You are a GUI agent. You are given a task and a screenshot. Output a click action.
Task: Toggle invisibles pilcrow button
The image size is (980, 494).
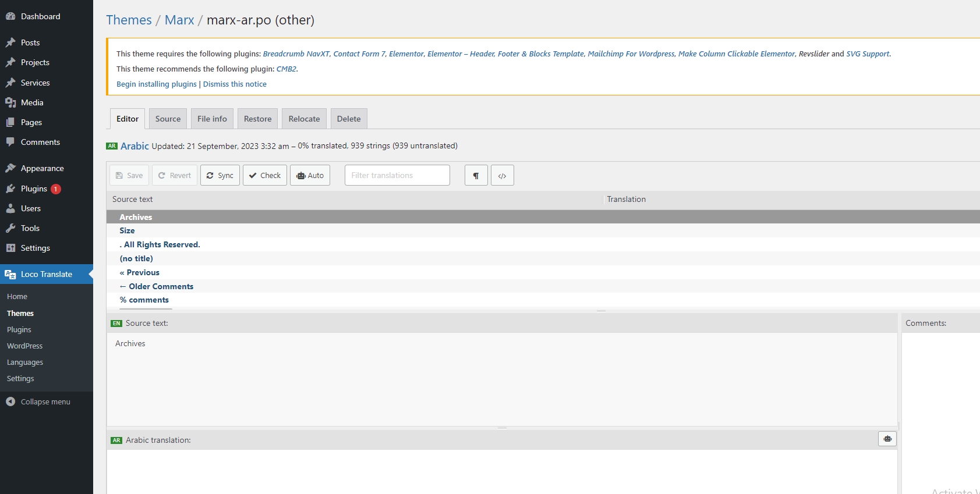click(x=476, y=176)
